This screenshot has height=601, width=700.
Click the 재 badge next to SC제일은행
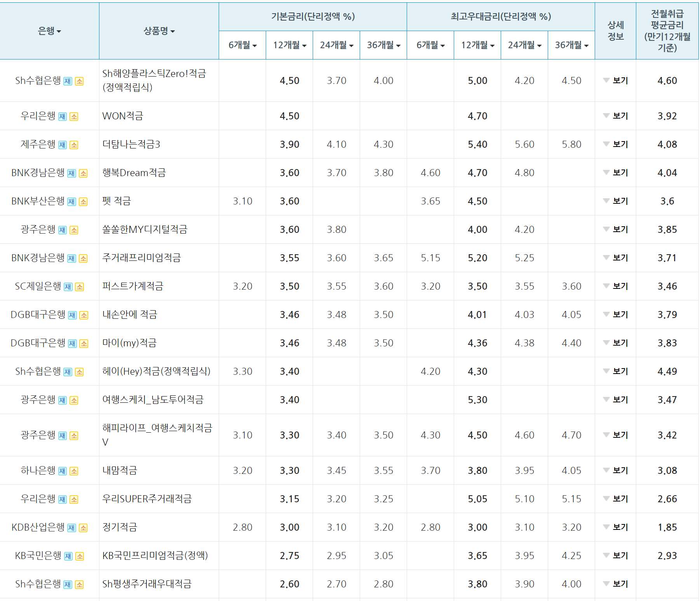point(68,287)
